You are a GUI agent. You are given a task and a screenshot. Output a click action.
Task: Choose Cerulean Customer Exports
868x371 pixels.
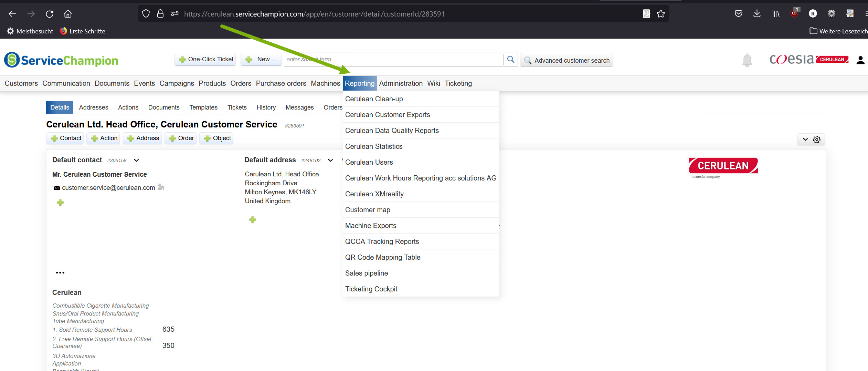click(421, 115)
